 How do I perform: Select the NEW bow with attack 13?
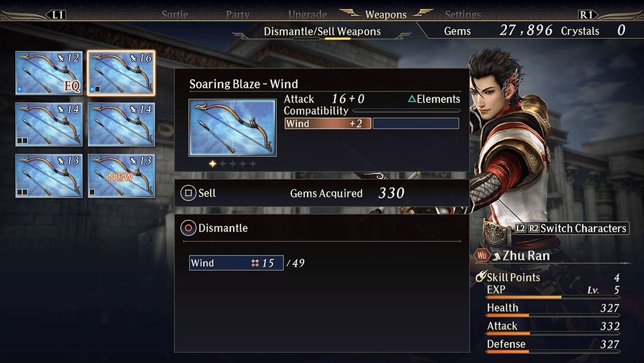click(121, 176)
